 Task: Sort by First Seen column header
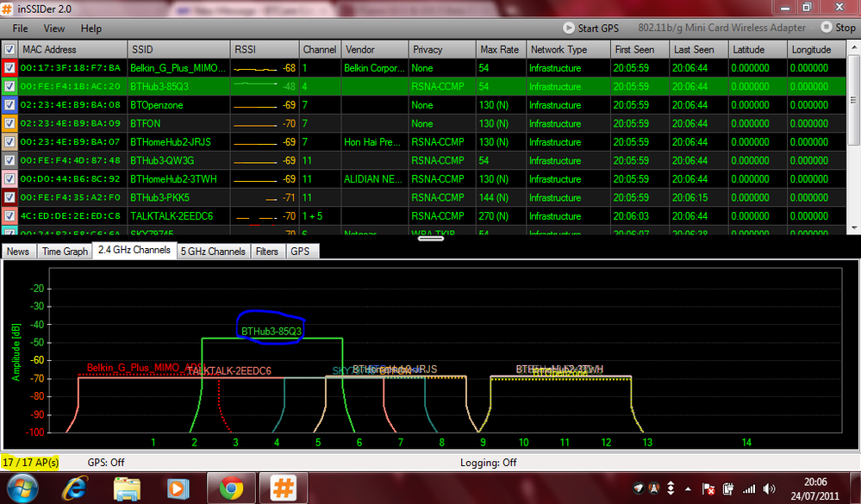point(640,49)
